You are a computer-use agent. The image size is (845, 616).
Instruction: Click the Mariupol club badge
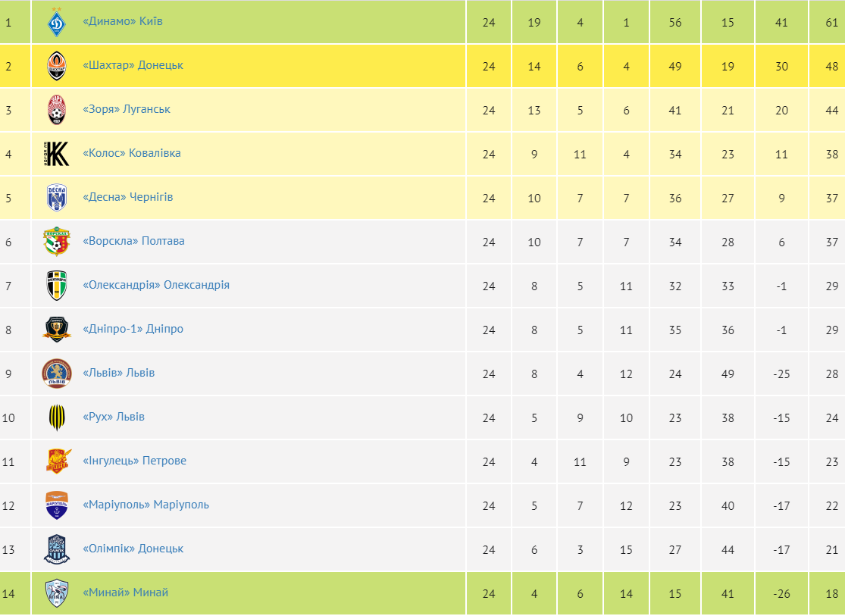click(57, 505)
